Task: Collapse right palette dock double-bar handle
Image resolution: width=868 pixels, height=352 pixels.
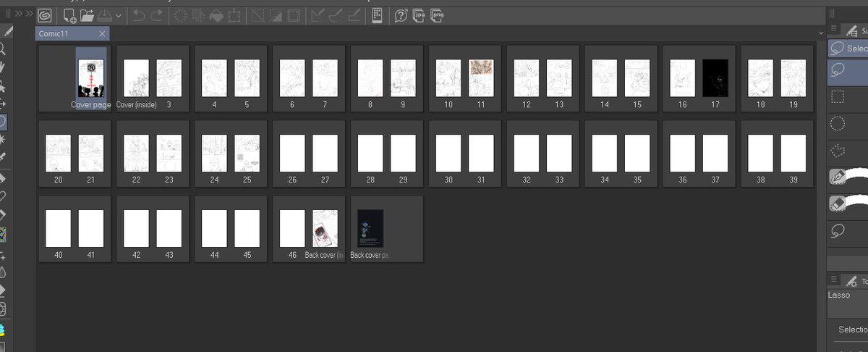Action: pyautogui.click(x=833, y=13)
